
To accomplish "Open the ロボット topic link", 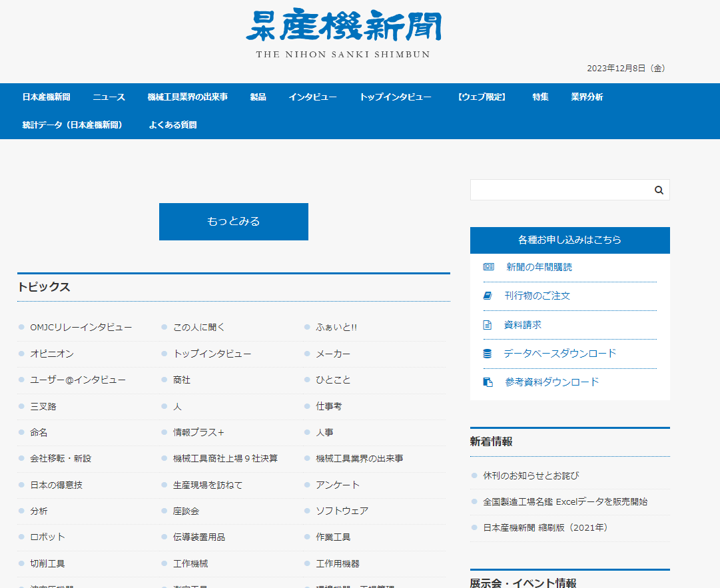I will pos(49,537).
